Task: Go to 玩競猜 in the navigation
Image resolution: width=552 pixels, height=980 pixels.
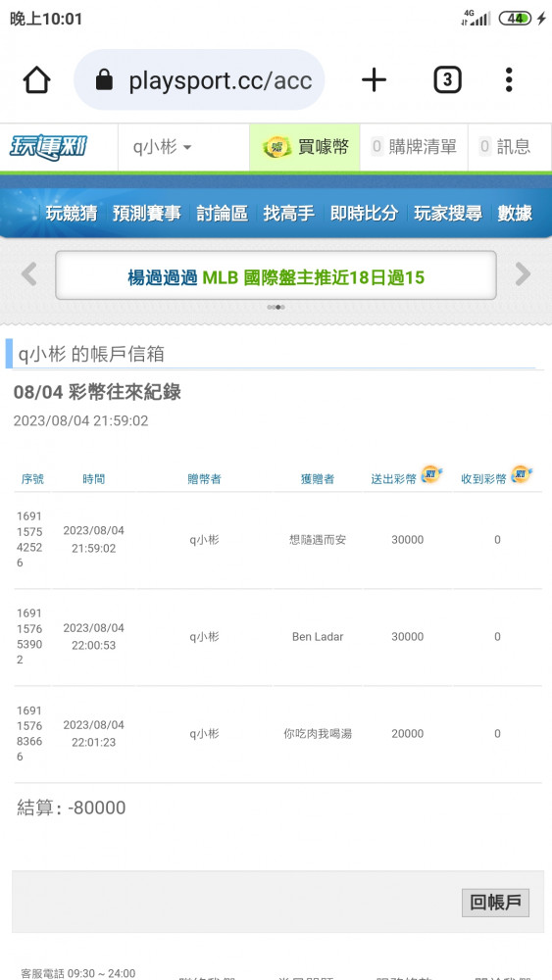Action: pos(72,213)
